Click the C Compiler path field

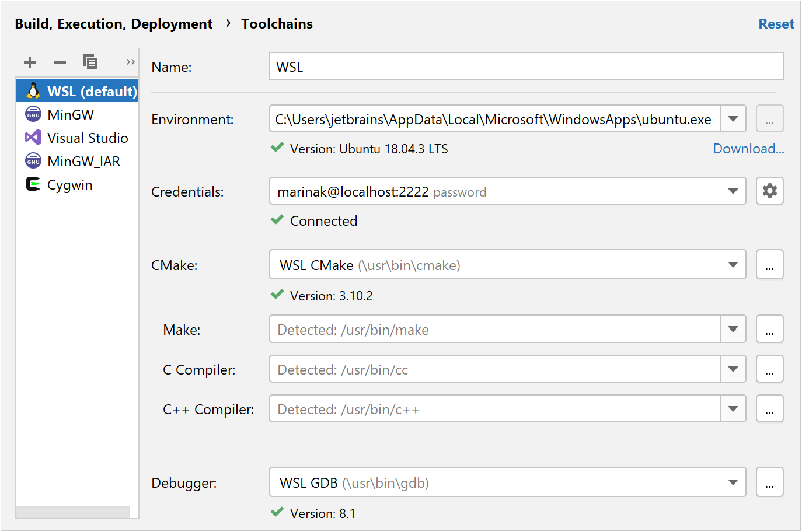pos(495,369)
